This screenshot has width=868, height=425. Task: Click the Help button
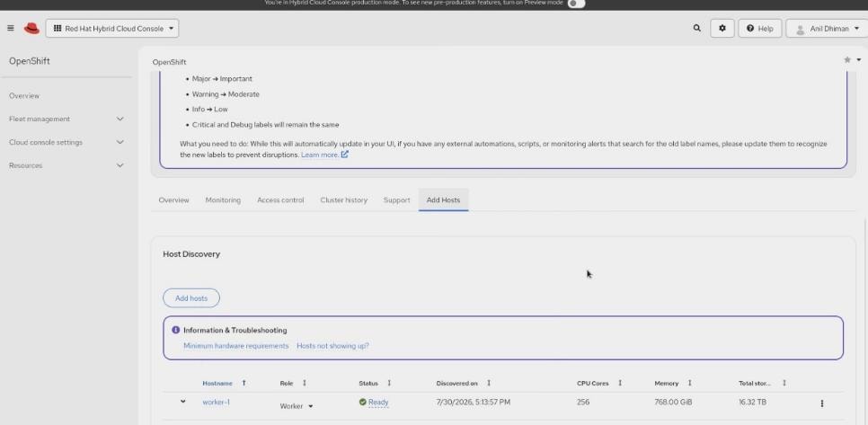(759, 28)
